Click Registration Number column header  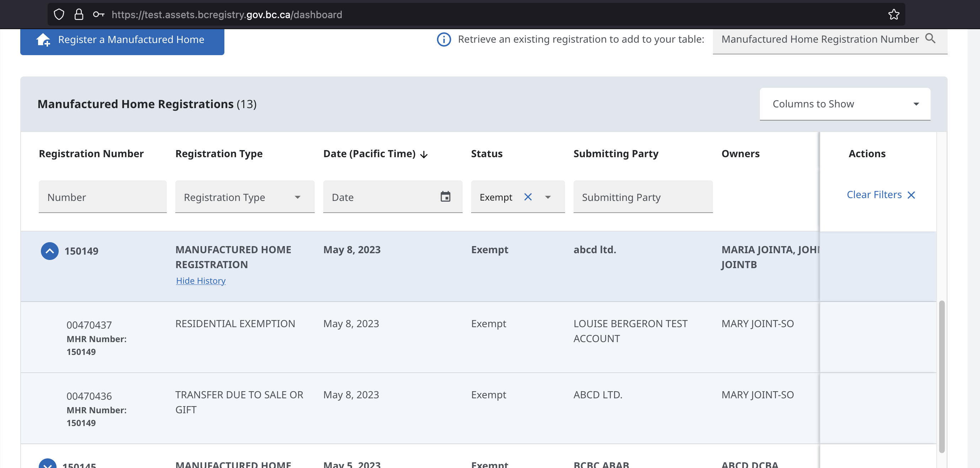pyautogui.click(x=91, y=154)
